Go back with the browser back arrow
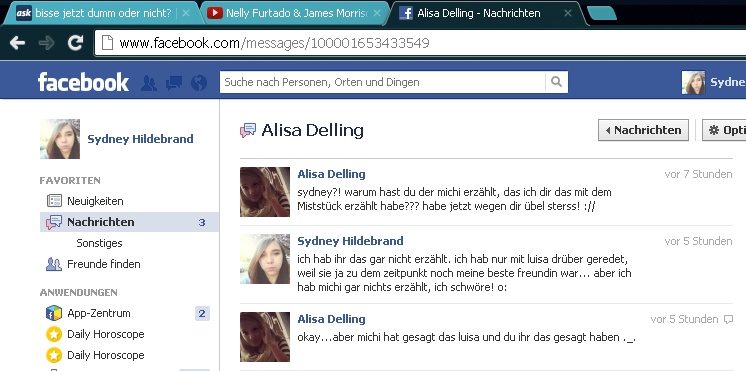The image size is (746, 371). tap(18, 43)
